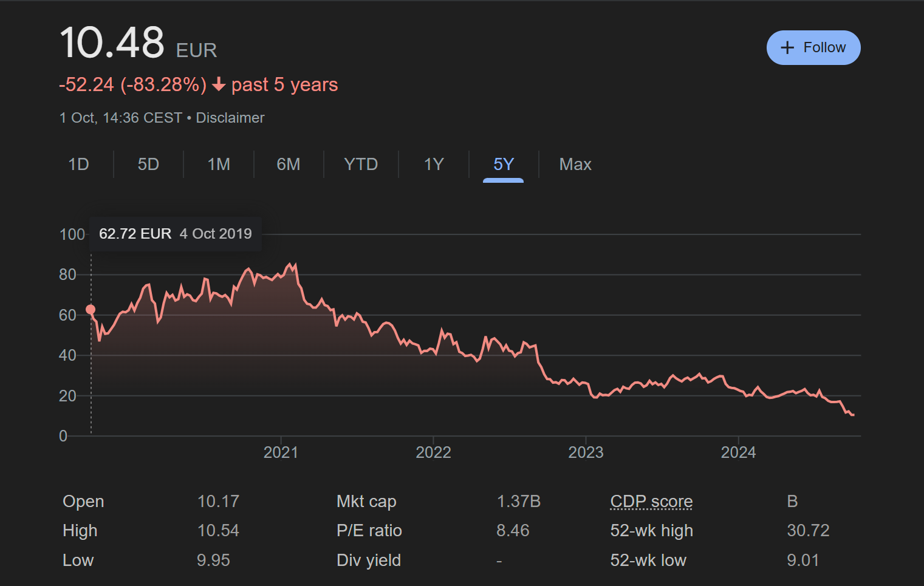
Task: Open the Disclaimer link
Action: [x=230, y=118]
